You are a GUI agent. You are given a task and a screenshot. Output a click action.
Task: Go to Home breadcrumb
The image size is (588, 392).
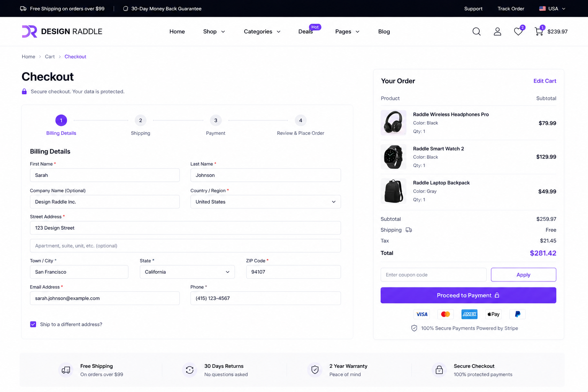[x=28, y=57]
